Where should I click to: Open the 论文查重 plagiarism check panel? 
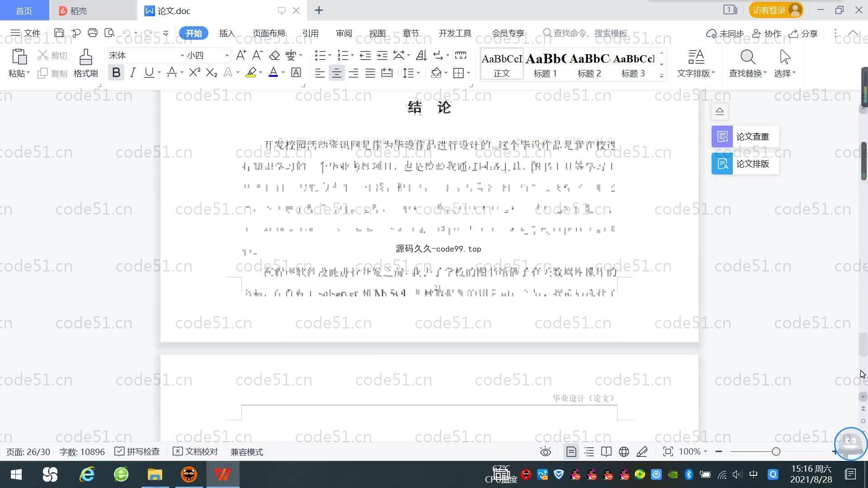click(745, 136)
